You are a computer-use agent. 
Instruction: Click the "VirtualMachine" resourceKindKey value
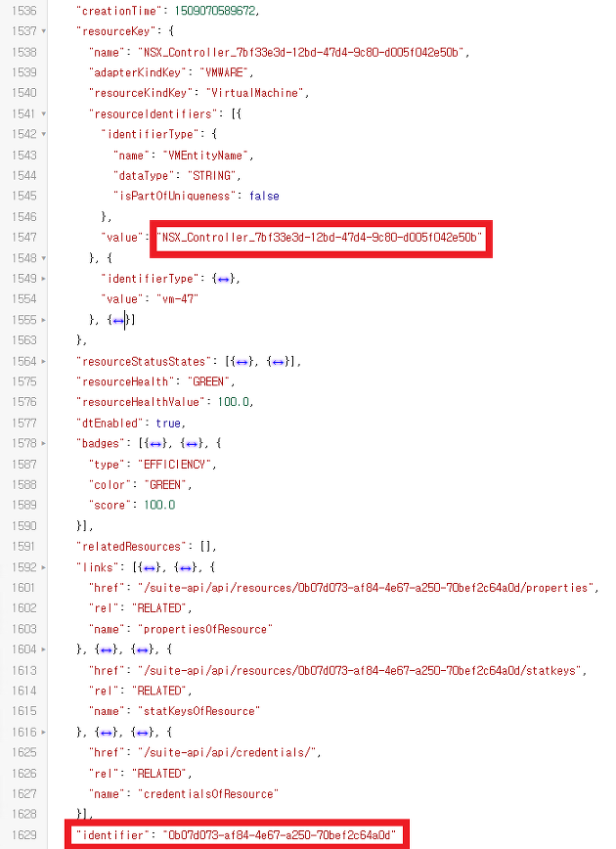point(254,93)
